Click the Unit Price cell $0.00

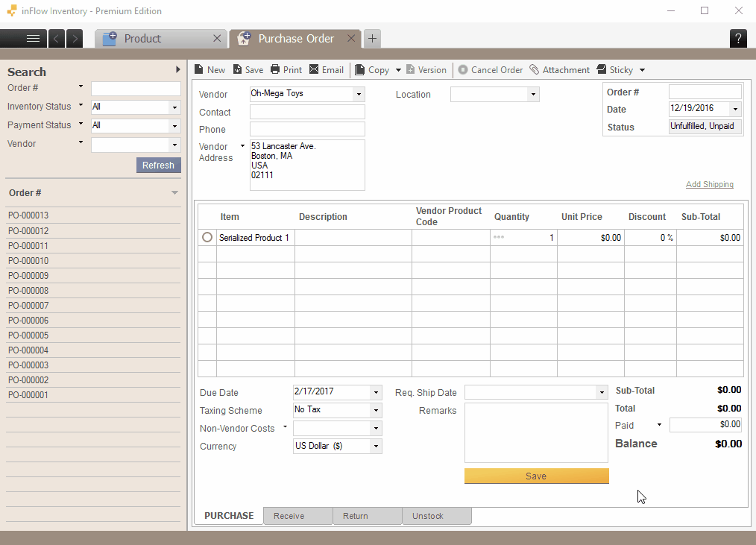point(590,237)
